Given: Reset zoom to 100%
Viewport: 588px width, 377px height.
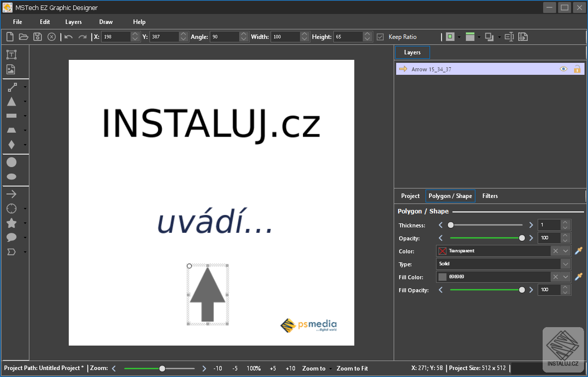Looking at the screenshot, I should pyautogui.click(x=254, y=369).
